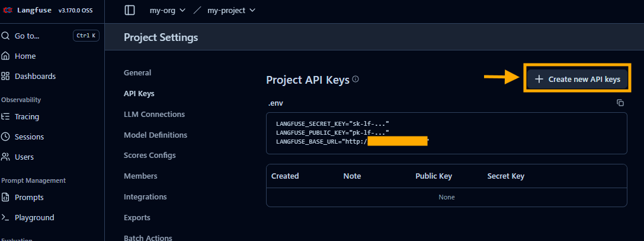The height and width of the screenshot is (241, 644).
Task: Click the Langfuse brand name text
Action: tap(34, 10)
